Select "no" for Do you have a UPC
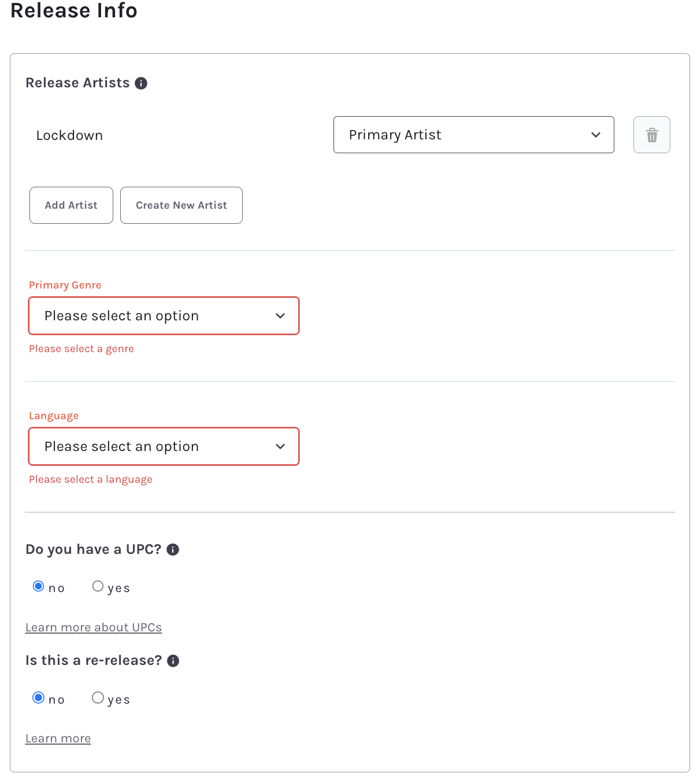 [39, 586]
